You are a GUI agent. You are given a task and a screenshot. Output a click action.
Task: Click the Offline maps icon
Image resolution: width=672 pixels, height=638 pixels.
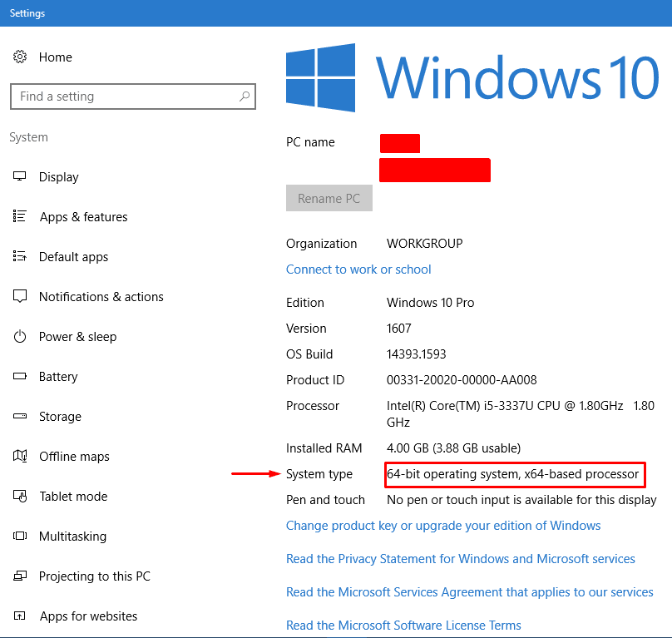click(20, 456)
